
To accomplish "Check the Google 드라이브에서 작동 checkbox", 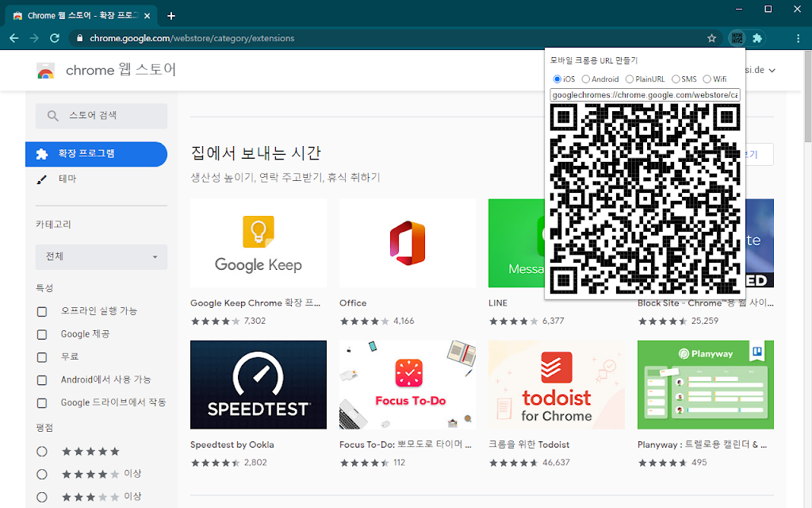I will click(x=42, y=402).
